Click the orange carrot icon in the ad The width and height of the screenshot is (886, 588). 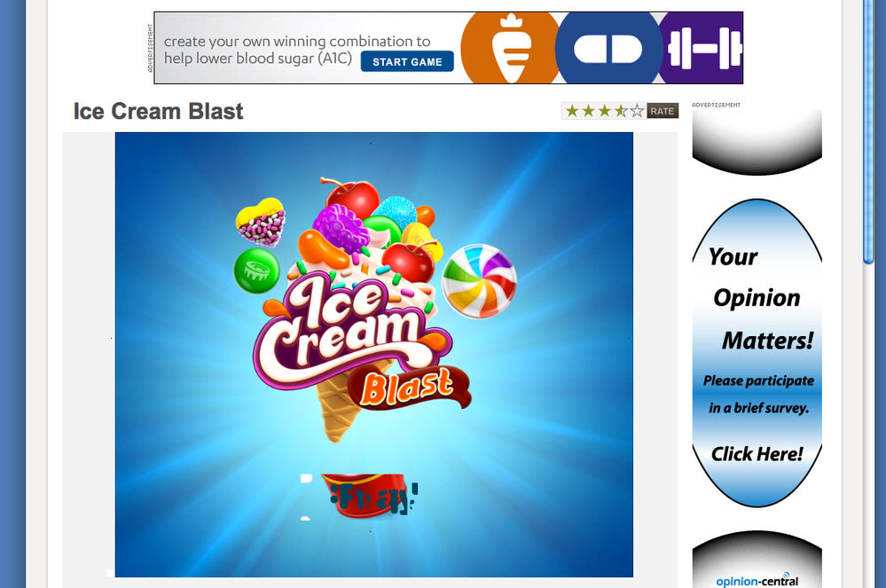point(510,49)
